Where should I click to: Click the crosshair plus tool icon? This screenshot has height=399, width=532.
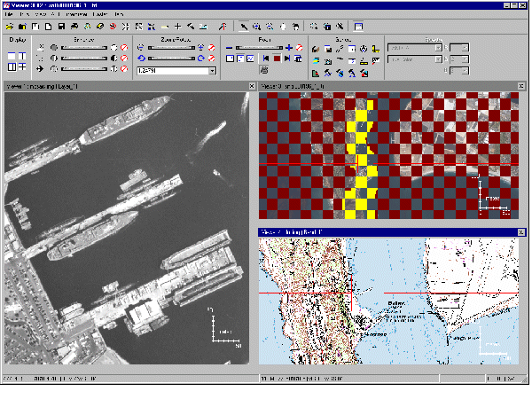(177, 27)
